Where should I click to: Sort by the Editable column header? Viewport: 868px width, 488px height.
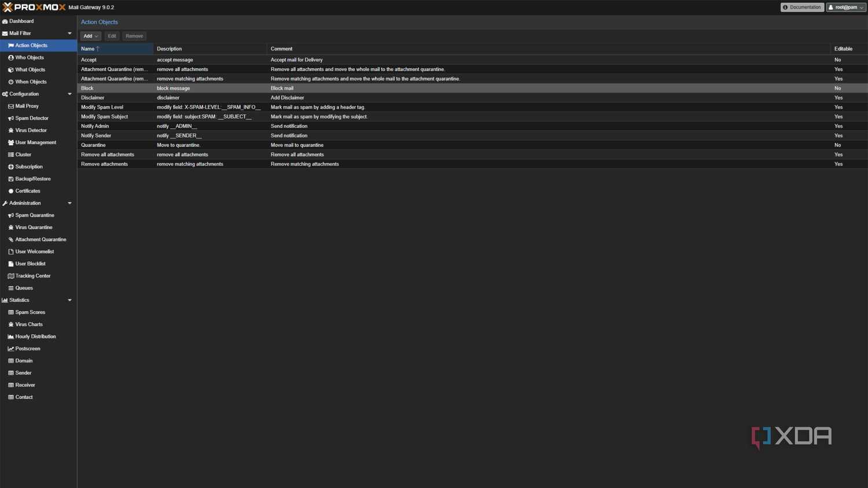point(849,49)
